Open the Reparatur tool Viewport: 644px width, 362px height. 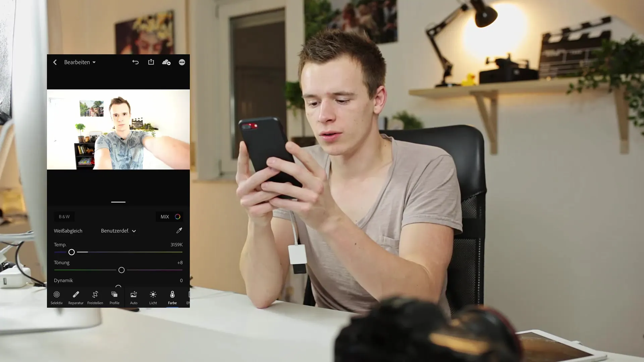coord(75,297)
